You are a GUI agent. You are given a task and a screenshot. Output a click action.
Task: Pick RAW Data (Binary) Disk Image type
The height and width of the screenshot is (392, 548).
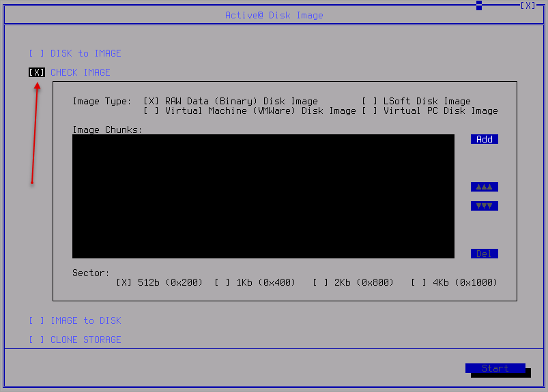click(230, 101)
